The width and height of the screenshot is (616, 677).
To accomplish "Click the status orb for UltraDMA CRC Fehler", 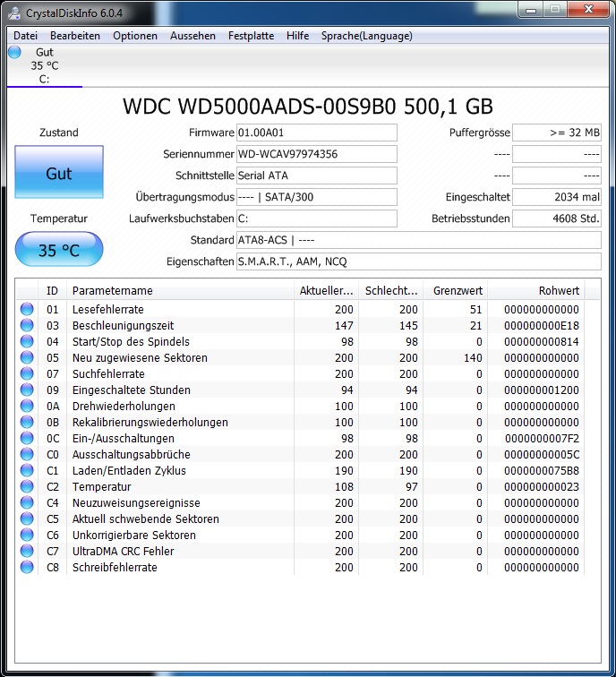I will 27,551.
